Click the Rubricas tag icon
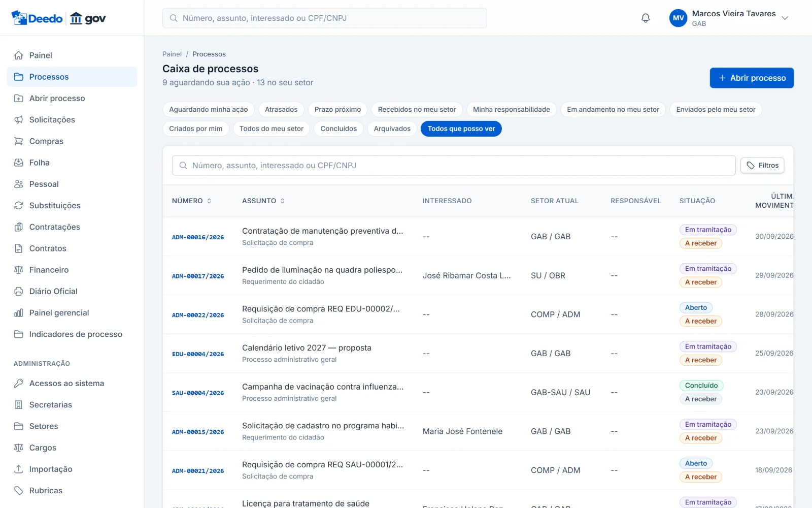The height and width of the screenshot is (508, 812). (19, 491)
